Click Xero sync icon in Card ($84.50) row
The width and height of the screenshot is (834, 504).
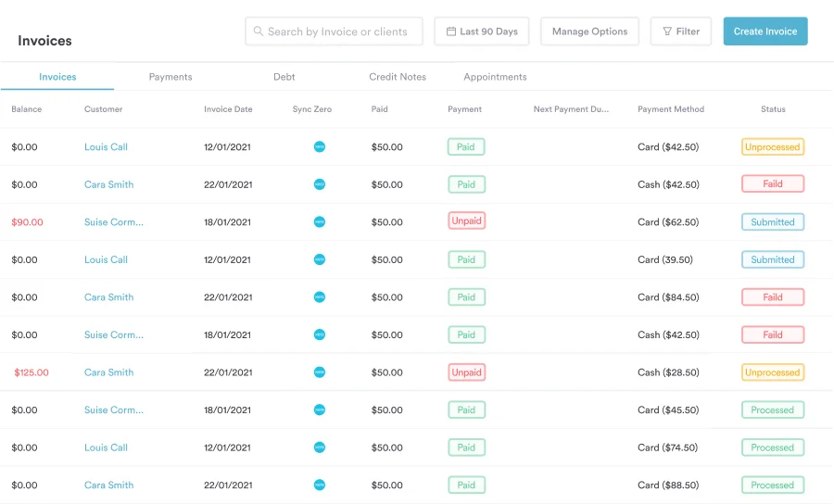point(320,297)
